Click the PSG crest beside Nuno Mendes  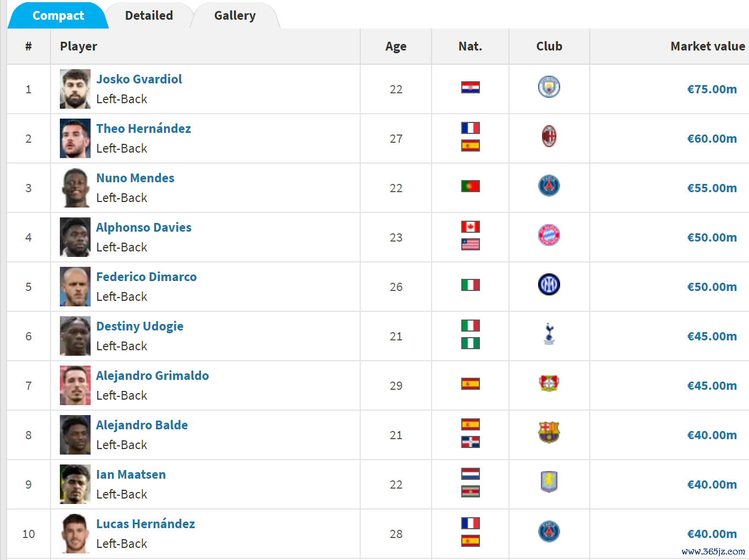coord(549,186)
